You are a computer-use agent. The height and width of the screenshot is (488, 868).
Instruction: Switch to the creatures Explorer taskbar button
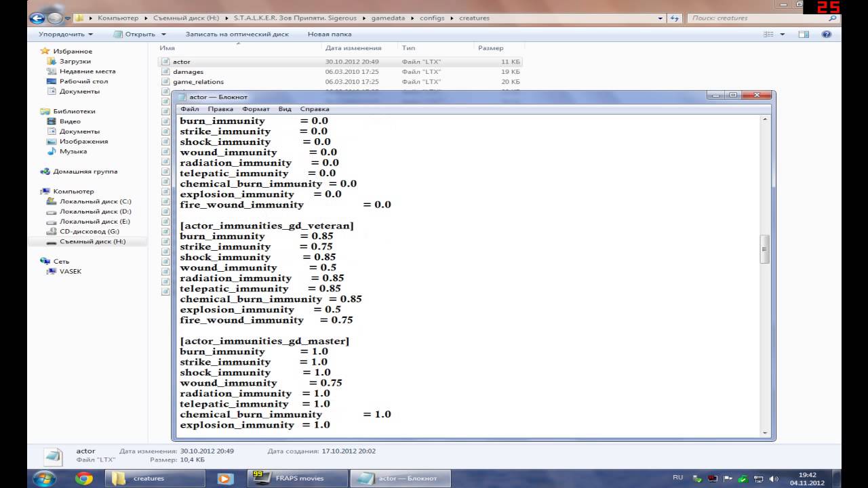157,479
